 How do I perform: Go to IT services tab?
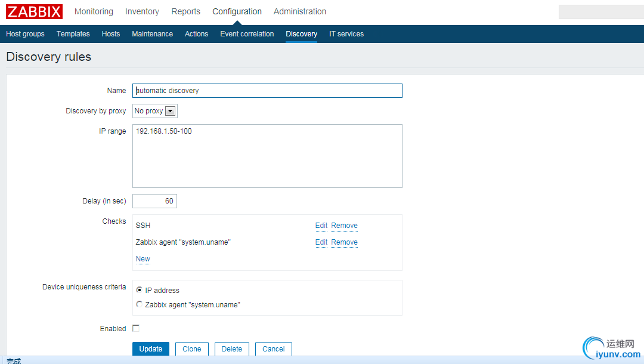pyautogui.click(x=346, y=33)
